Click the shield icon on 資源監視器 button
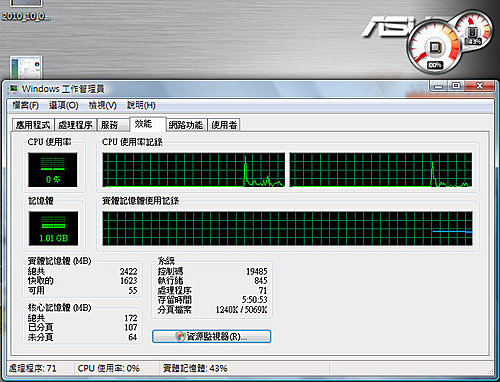This screenshot has height=382, width=500. 180,336
